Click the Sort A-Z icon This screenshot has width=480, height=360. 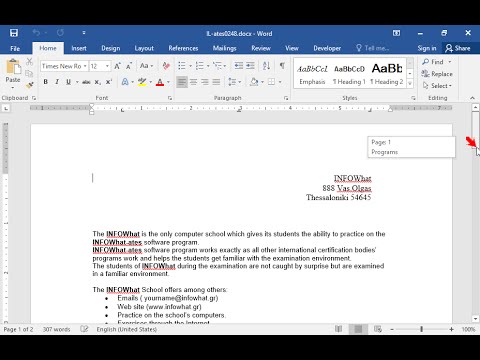266,66
